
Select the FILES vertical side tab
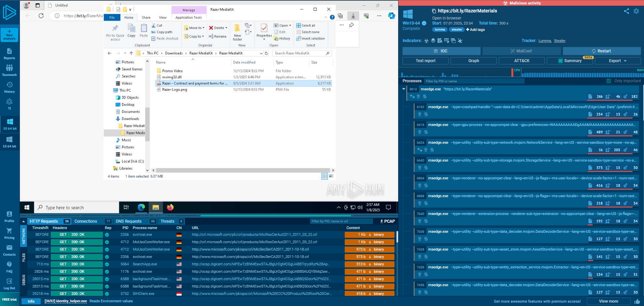coord(24,258)
